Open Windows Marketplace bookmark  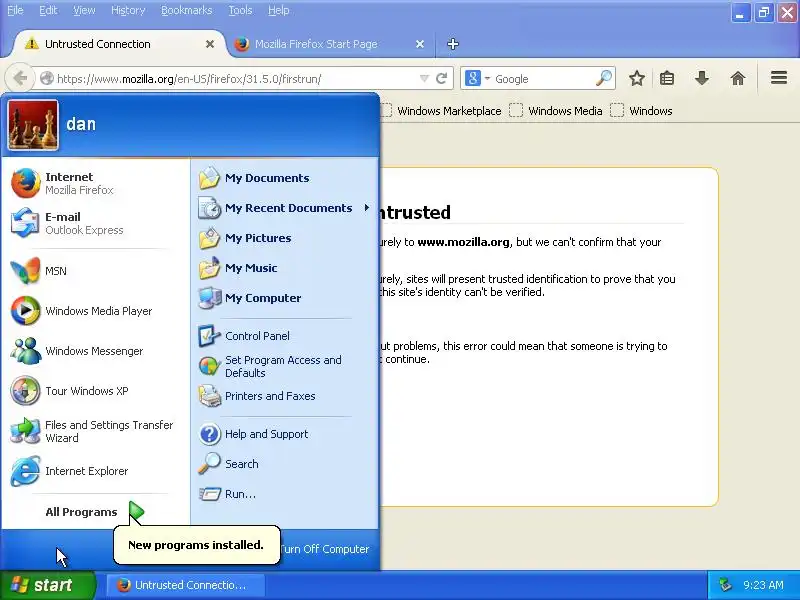442,111
